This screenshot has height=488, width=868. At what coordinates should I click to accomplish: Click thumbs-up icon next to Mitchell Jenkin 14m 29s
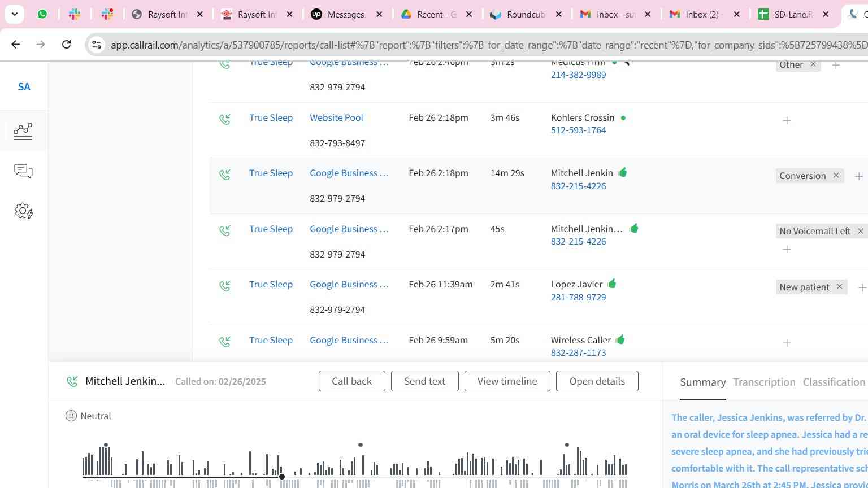(622, 172)
